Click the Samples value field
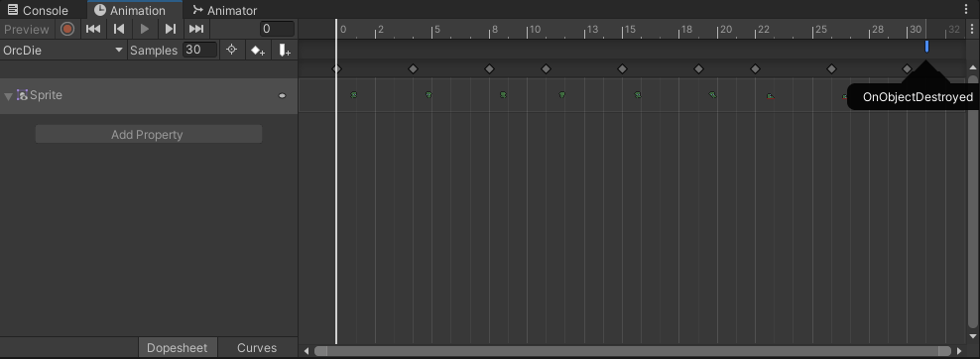The width and height of the screenshot is (980, 359). (x=200, y=50)
